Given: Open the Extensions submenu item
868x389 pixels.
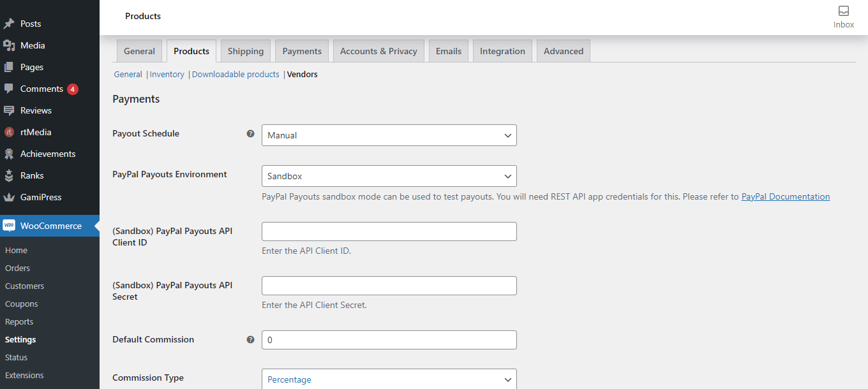Looking at the screenshot, I should tap(24, 376).
